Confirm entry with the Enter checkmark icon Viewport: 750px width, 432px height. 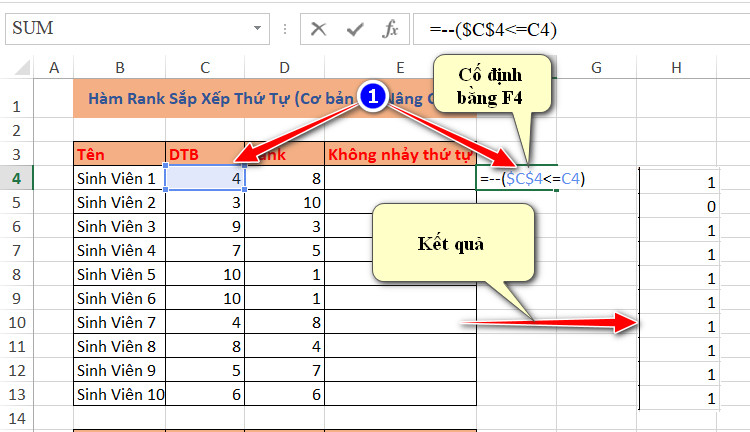click(x=354, y=29)
